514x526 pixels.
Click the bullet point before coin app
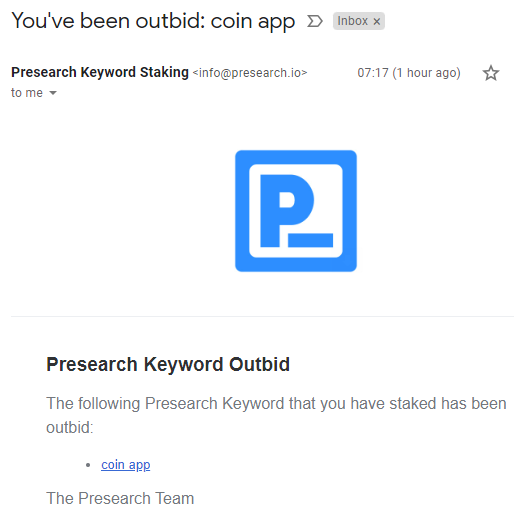pos(88,465)
